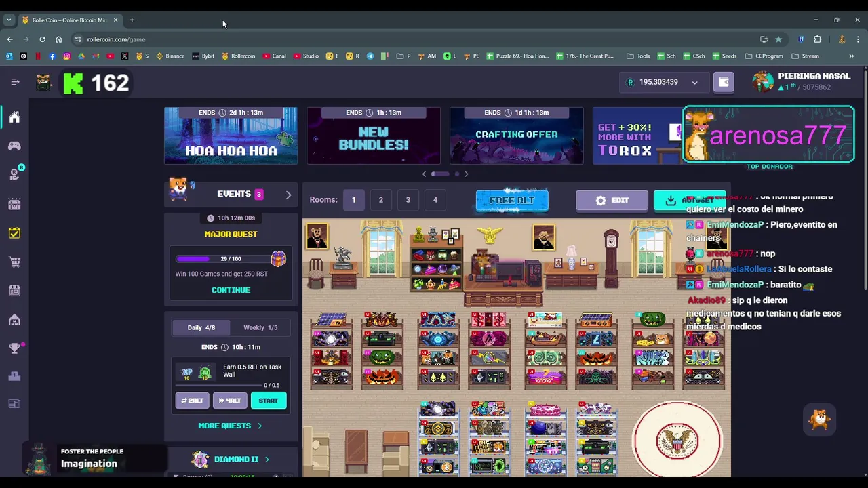Open the purple wallet button
The width and height of the screenshot is (868, 488).
click(x=724, y=82)
